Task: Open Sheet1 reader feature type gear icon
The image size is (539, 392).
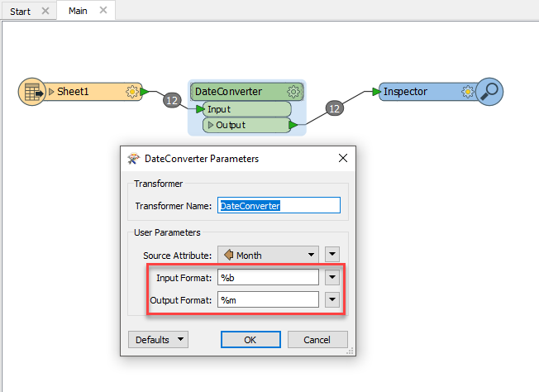Action: (x=132, y=92)
